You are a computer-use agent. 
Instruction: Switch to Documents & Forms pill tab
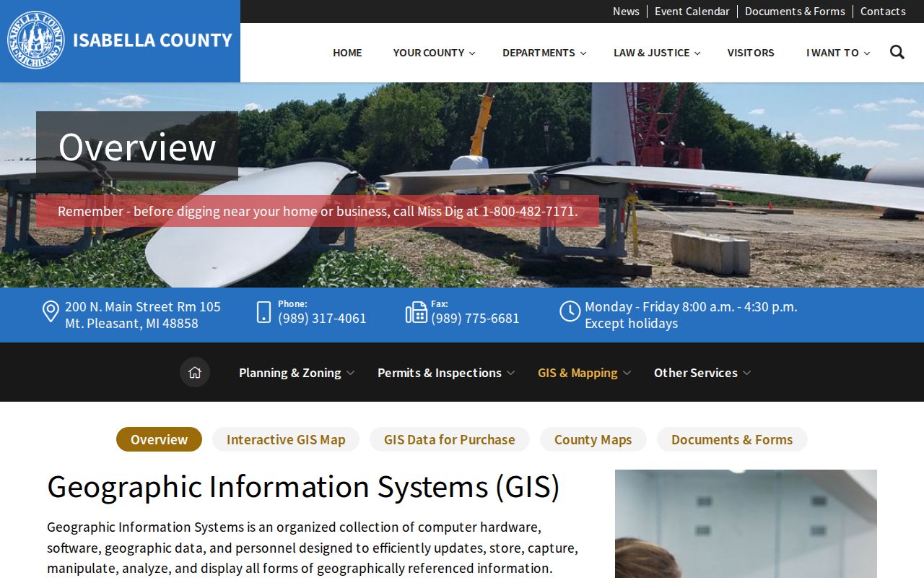[732, 439]
